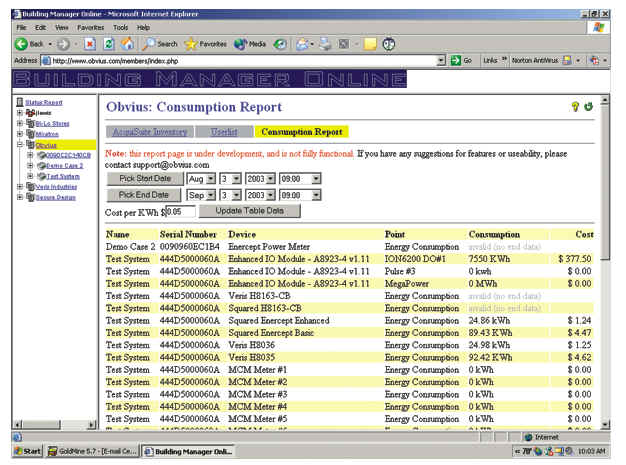The width and height of the screenshot is (626, 465).
Task: Open the start month Aug dropdown
Action: tap(211, 179)
